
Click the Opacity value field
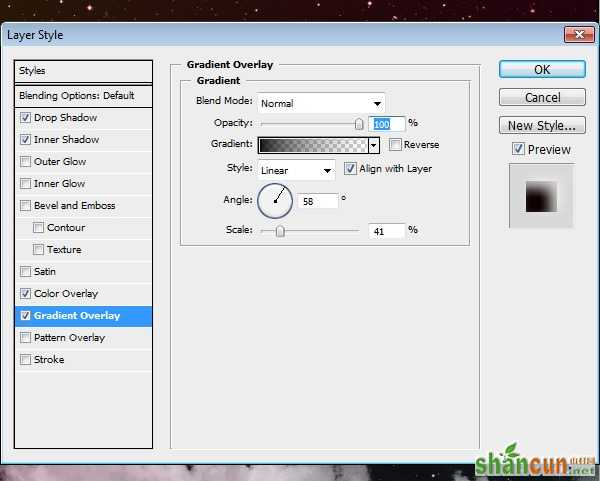pyautogui.click(x=386, y=124)
